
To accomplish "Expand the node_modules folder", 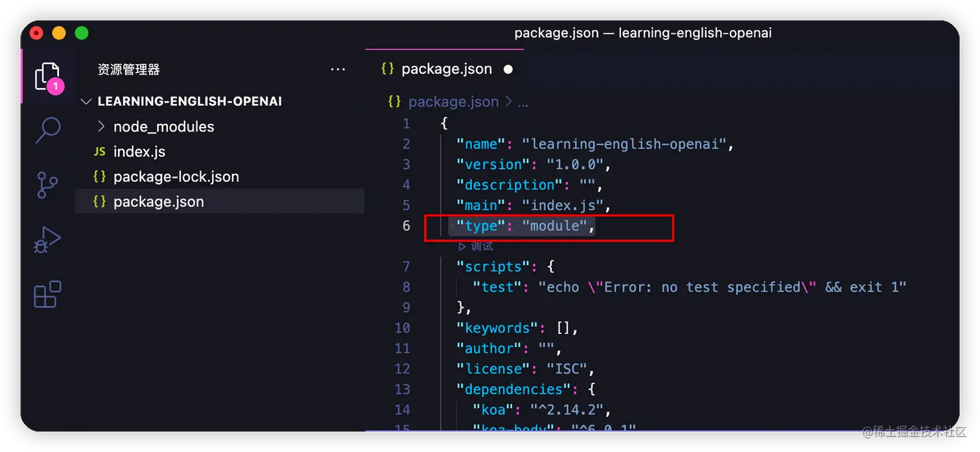I will tap(100, 126).
